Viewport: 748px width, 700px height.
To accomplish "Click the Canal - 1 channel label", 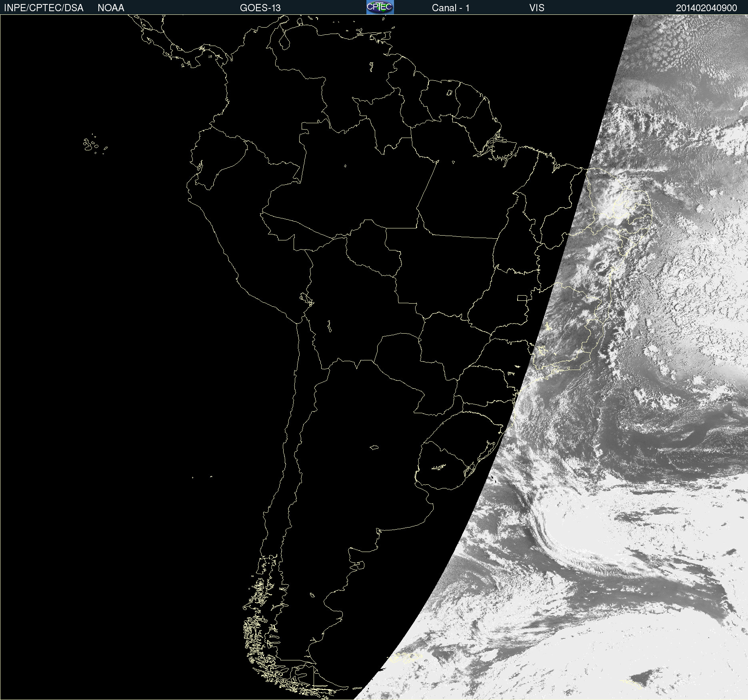I will [451, 8].
